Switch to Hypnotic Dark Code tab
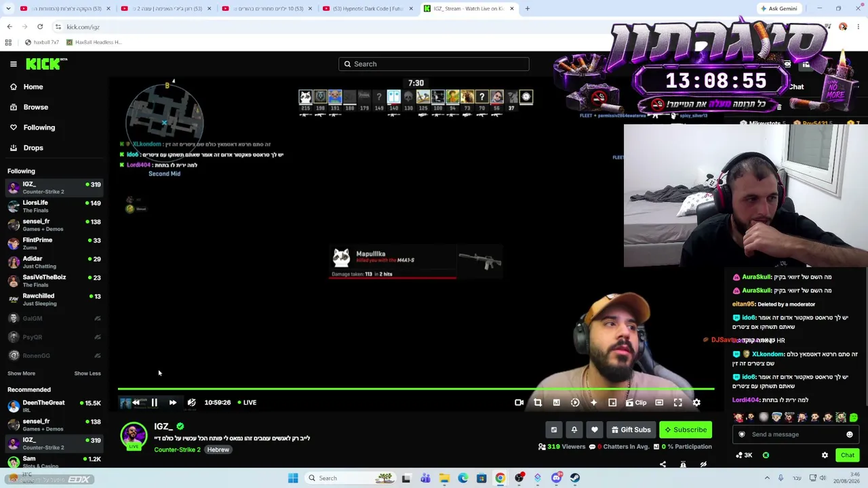868x488 pixels. [368, 9]
